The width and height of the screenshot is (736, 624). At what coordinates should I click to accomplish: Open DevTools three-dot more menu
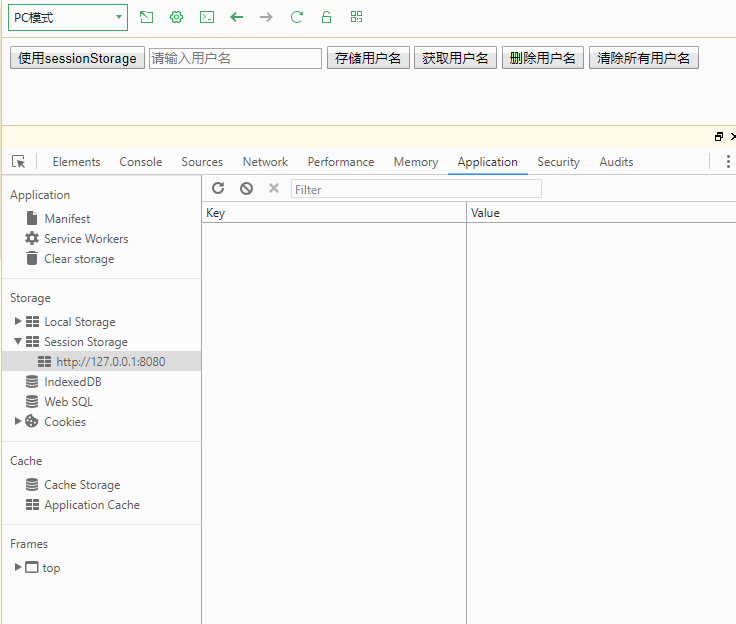tap(728, 162)
